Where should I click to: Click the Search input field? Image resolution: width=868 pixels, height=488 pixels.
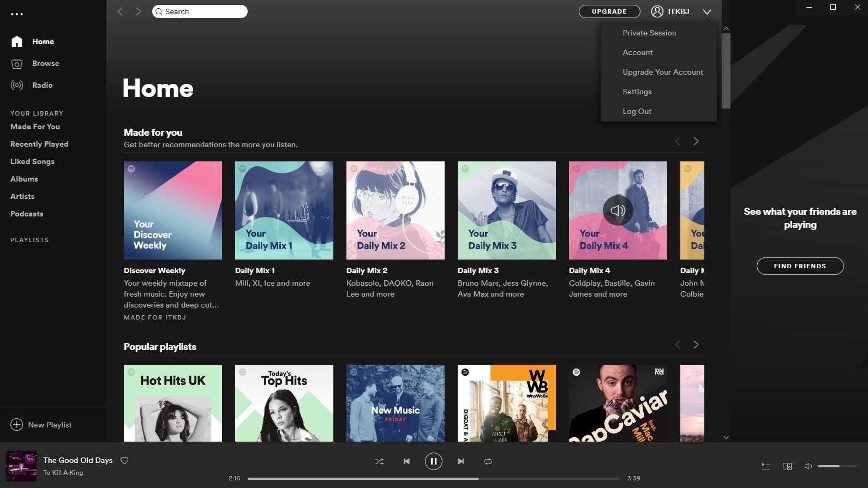(x=200, y=11)
